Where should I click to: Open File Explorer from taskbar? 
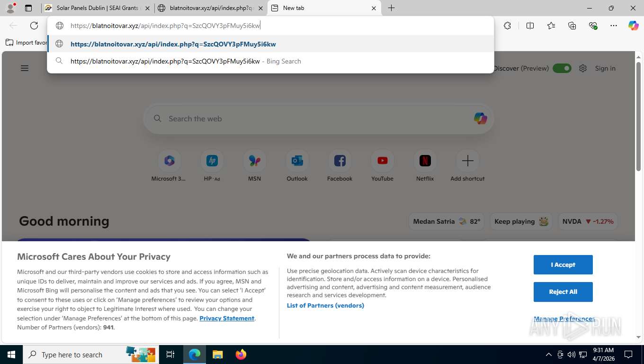(x=217, y=355)
